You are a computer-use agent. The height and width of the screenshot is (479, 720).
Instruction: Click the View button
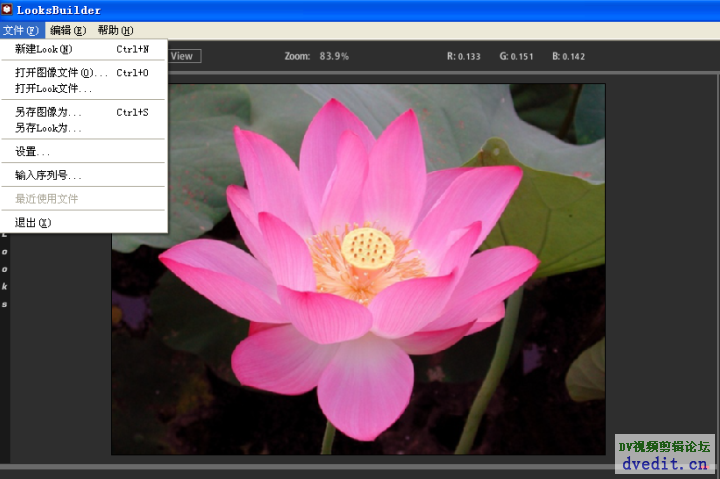[x=184, y=56]
